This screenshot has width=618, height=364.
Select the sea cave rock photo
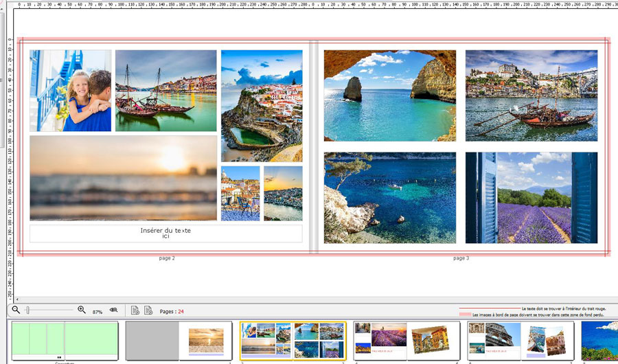[x=390, y=95]
